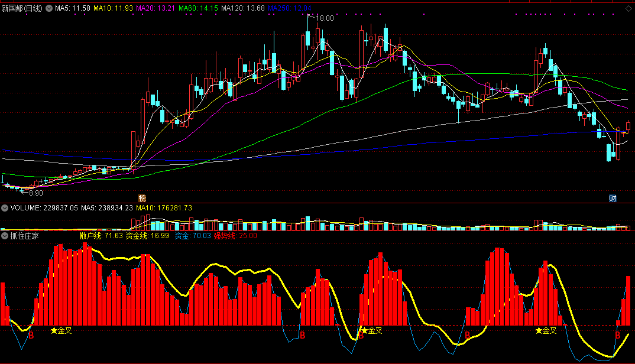Click the 抓住庄家 indicator name
635x364 pixels.
(x=24, y=236)
